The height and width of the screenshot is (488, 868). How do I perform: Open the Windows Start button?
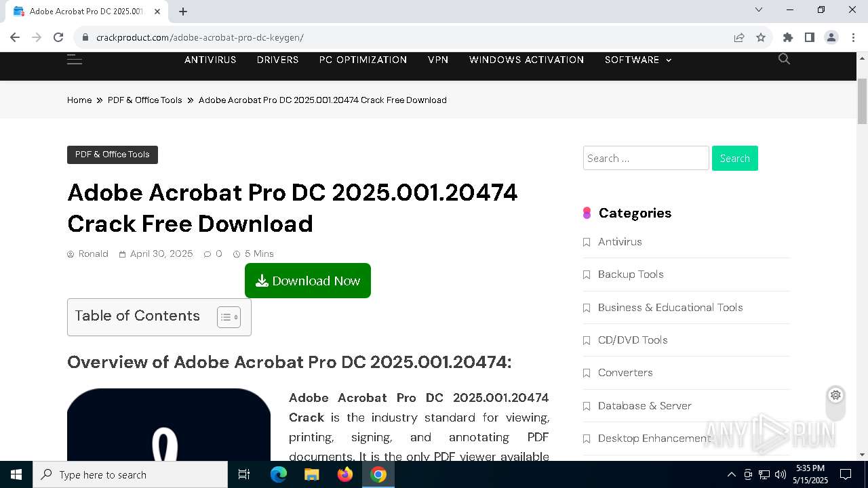tap(16, 474)
